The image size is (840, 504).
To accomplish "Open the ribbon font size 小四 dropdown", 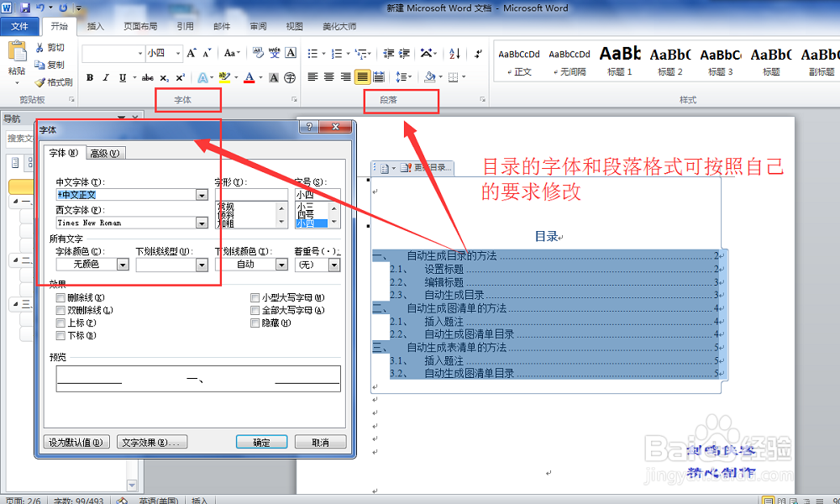I will [x=178, y=53].
